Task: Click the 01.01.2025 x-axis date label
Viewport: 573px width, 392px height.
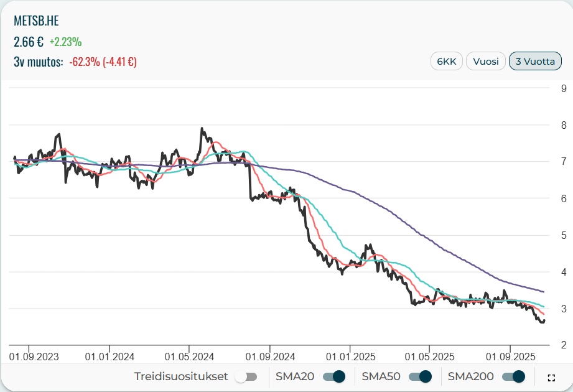Action: click(x=350, y=357)
